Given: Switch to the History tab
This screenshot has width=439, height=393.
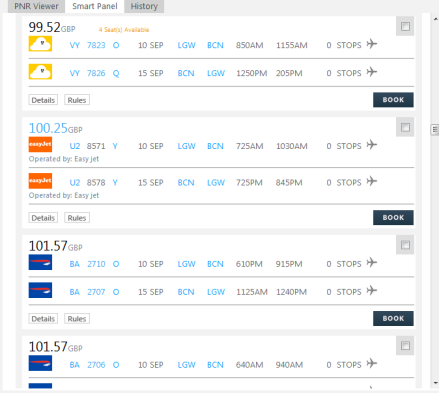Looking at the screenshot, I should tap(144, 6).
